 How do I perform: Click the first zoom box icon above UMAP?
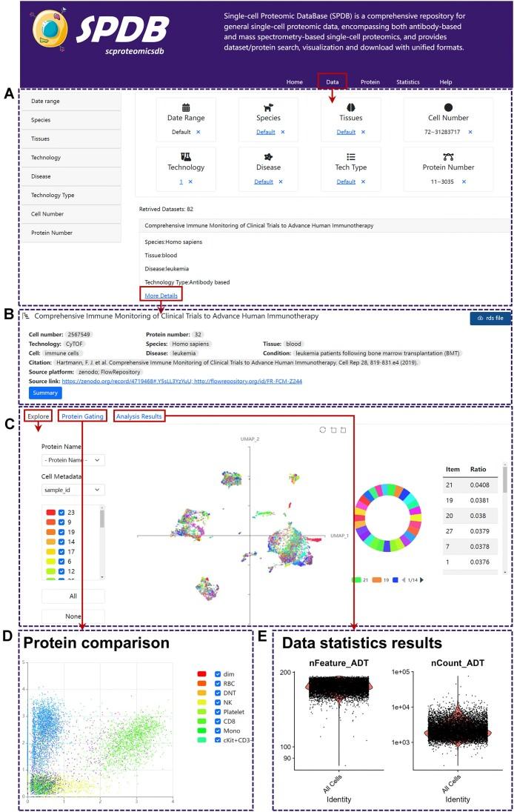tap(333, 430)
